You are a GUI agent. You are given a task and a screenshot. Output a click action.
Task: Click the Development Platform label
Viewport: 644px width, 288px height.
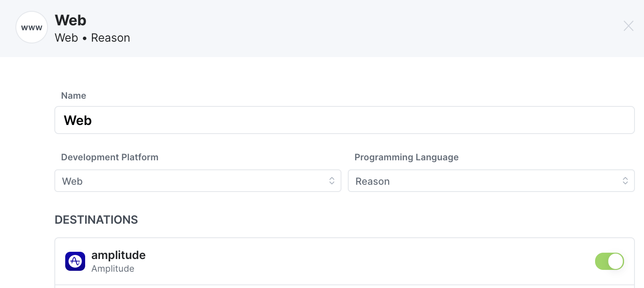(110, 157)
